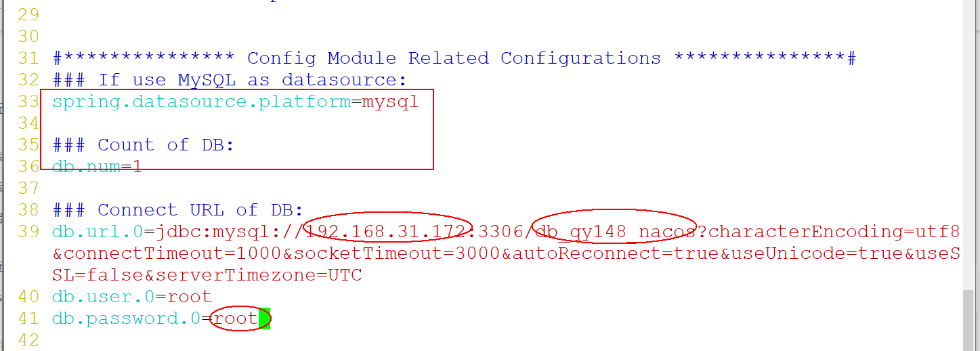Click database name db_qy148_nacos
The width and height of the screenshot is (980, 351).
pyautogui.click(x=615, y=232)
